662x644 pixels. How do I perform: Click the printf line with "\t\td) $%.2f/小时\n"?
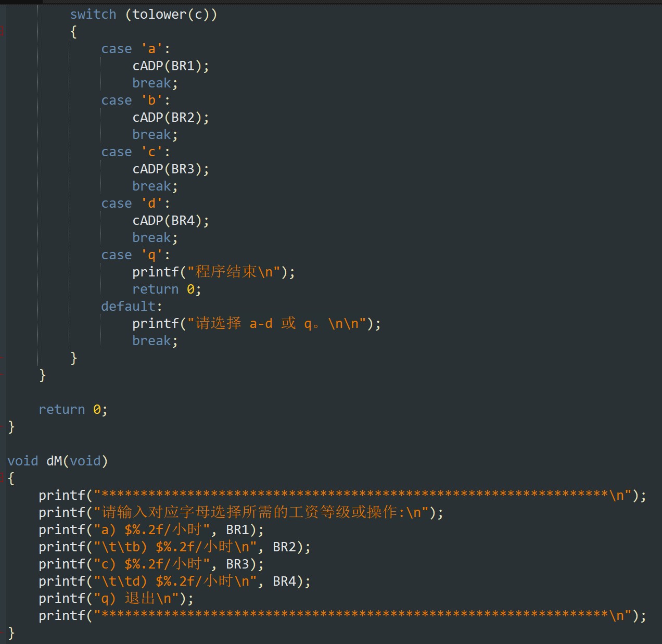(175, 582)
